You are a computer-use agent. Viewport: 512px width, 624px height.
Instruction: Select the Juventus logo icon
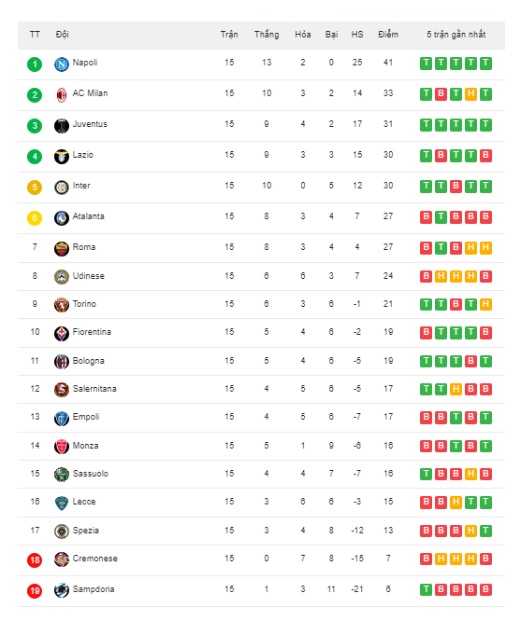pos(61,126)
